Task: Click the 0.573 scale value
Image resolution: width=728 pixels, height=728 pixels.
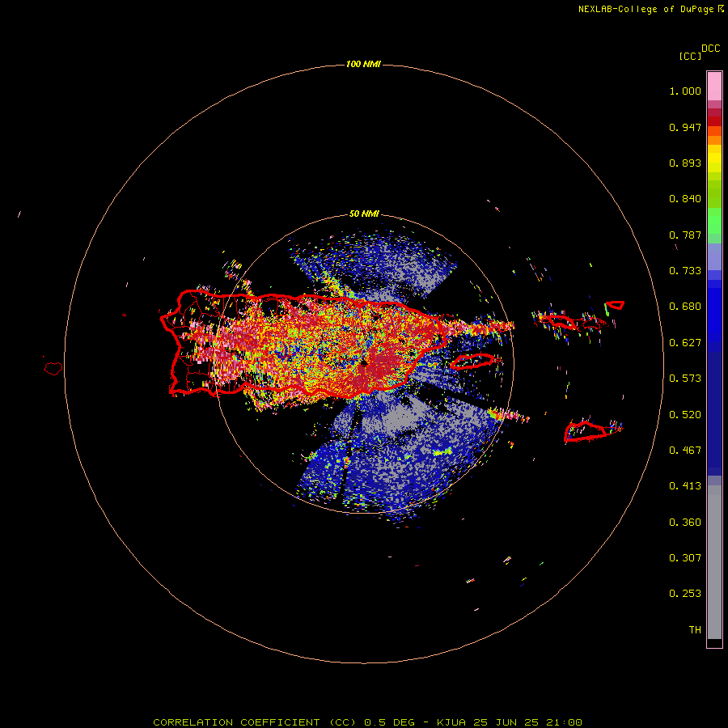Action: coord(685,379)
